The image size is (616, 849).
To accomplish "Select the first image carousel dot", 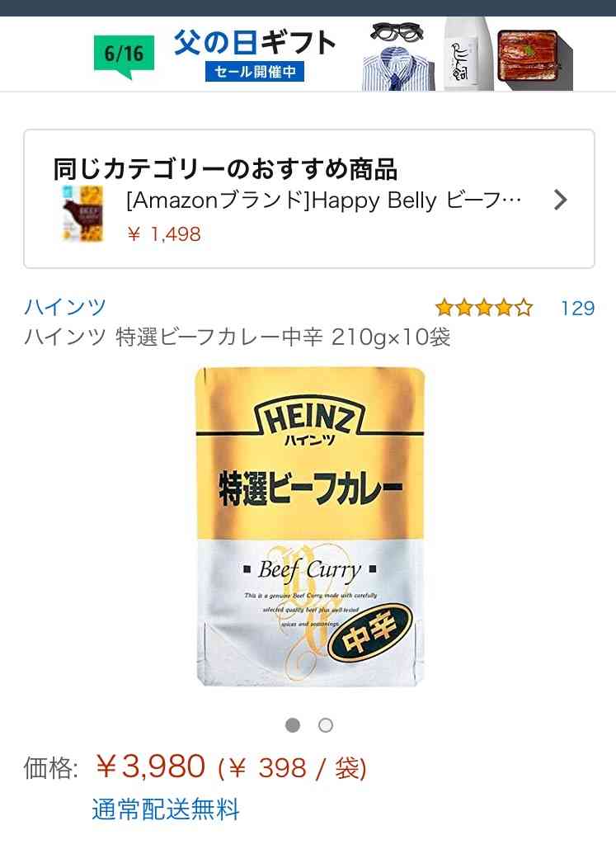I will click(293, 725).
